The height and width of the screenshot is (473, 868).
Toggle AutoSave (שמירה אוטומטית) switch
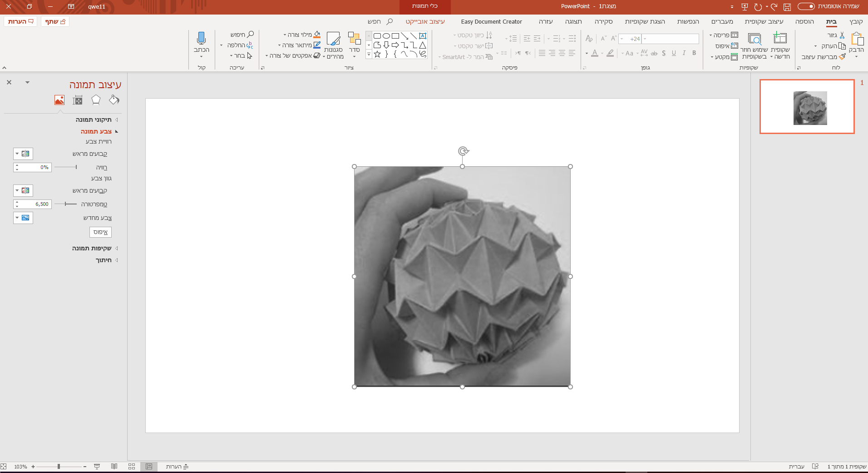click(x=806, y=6)
